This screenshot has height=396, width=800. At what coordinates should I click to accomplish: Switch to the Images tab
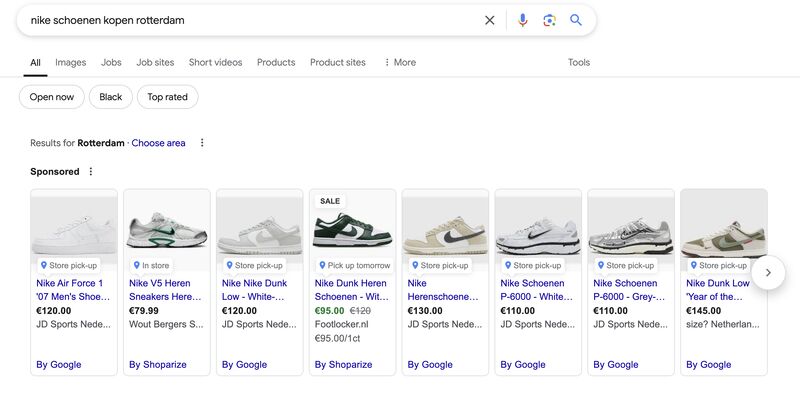[70, 62]
